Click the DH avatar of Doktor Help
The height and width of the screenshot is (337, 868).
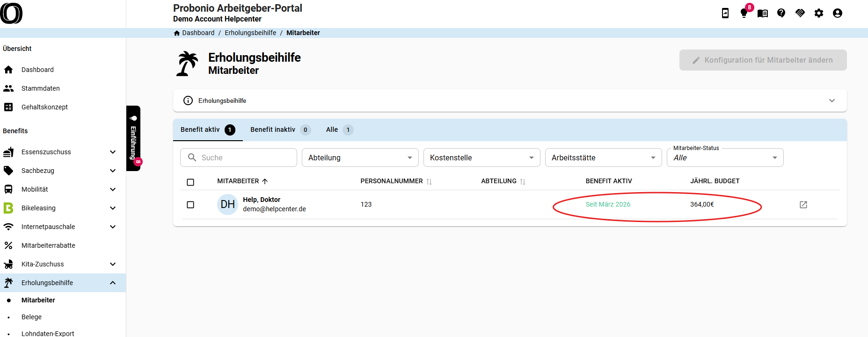(x=228, y=205)
